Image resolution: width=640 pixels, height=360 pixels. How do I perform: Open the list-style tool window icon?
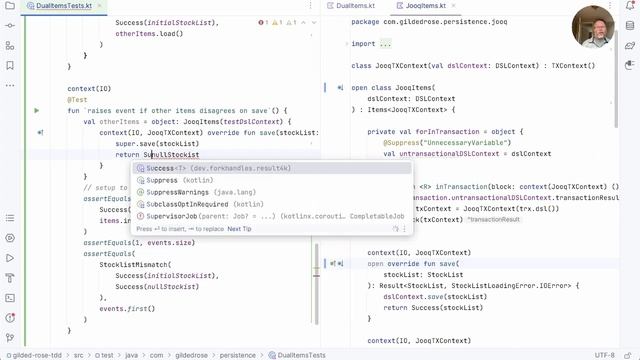pyautogui.click(x=10, y=218)
